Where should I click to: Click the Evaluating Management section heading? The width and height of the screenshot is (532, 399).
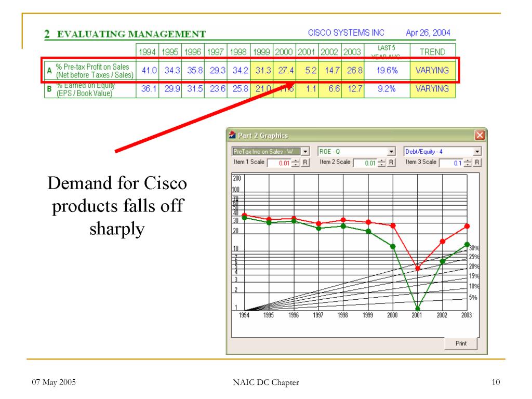pos(131,34)
